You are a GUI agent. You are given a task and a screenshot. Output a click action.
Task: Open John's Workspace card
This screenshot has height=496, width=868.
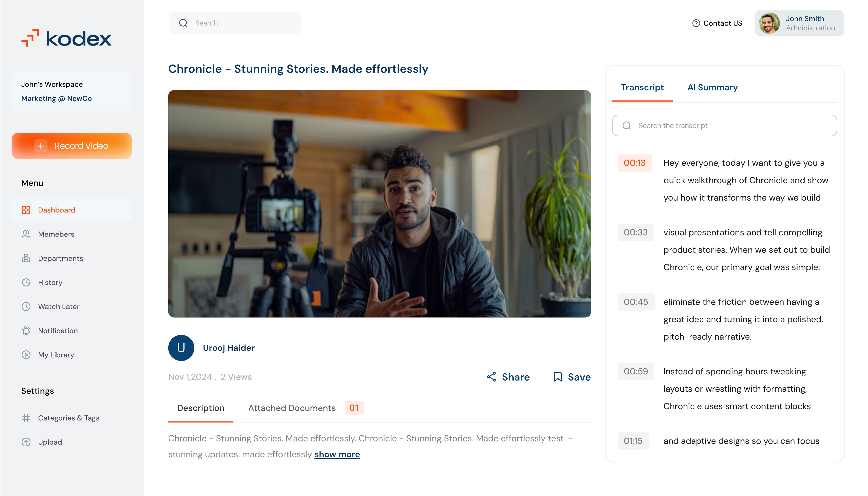[x=71, y=91]
